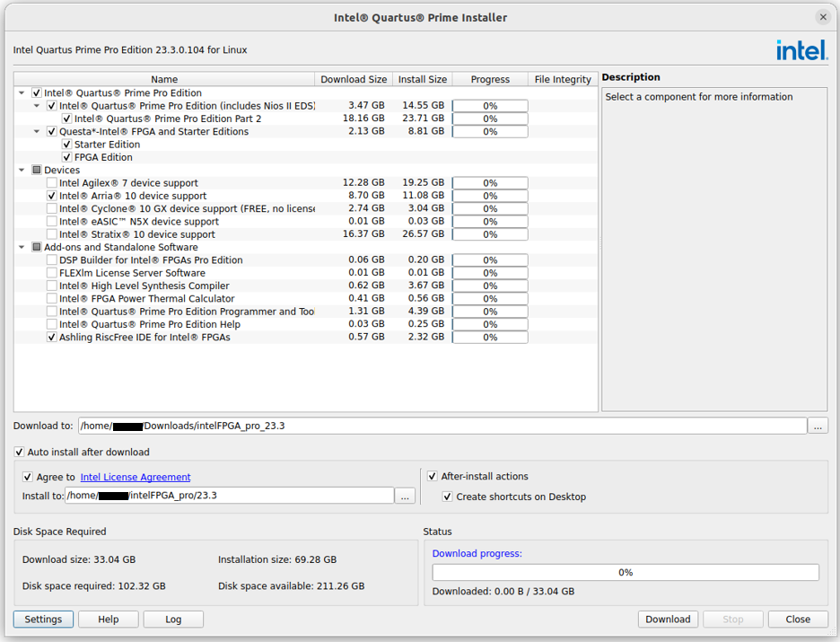Click progress bar for Arria 10 device support
This screenshot has height=642, width=840.
coord(490,196)
